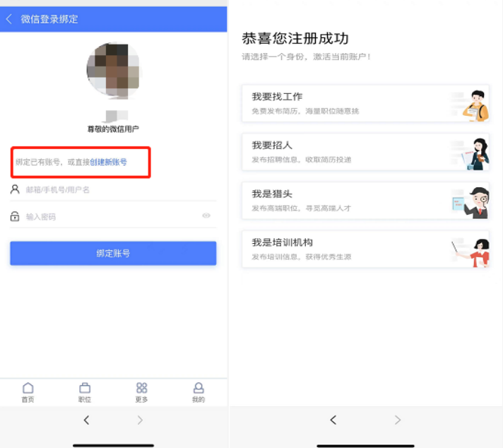The width and height of the screenshot is (503, 448).
Task: Click the blurred WeChat avatar image
Action: (x=113, y=69)
